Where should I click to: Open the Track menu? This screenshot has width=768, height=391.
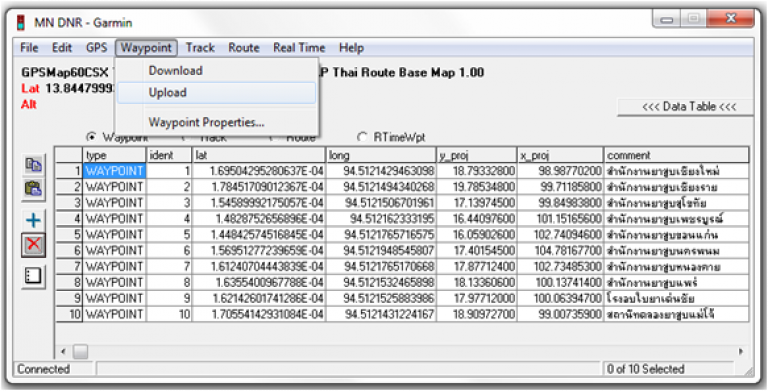(200, 48)
